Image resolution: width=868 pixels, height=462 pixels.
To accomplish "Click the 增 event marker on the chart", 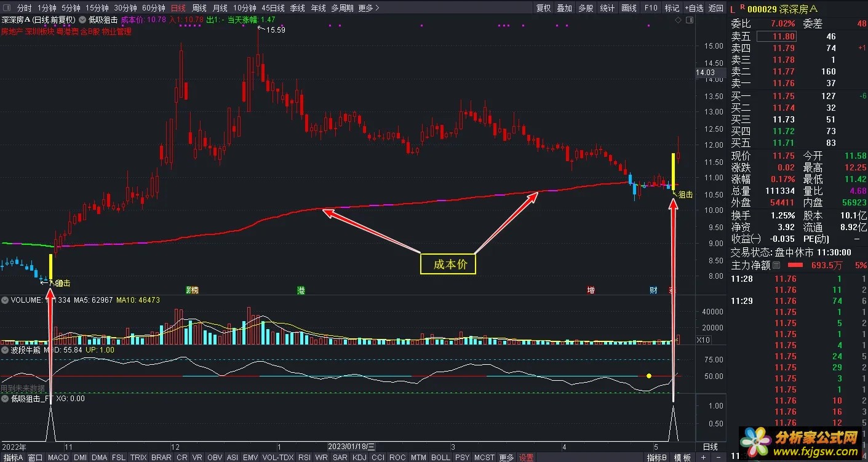I will (591, 290).
